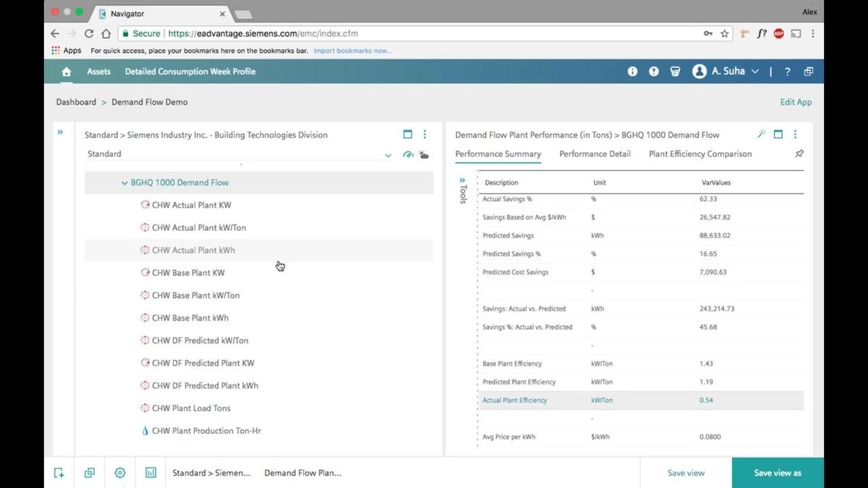Select CHW DF Predicted kW/Ton tree item
The height and width of the screenshot is (488, 868).
tap(200, 340)
